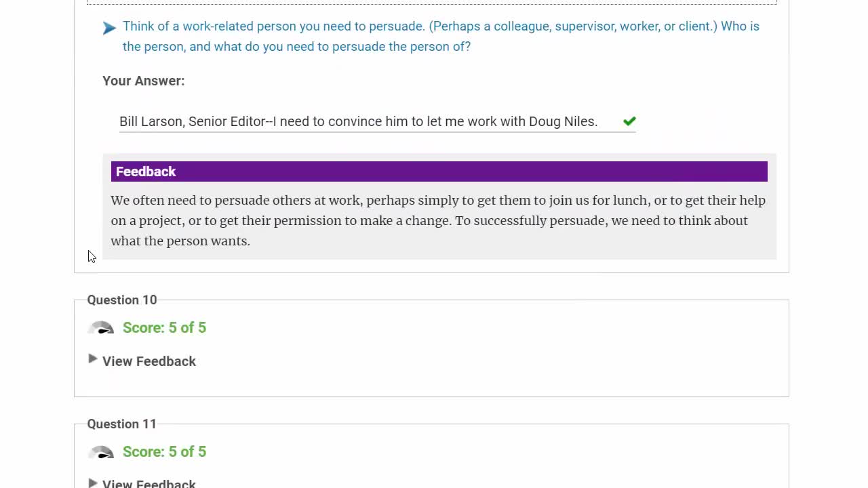Click 'Bill Larson, Senior Editor' in the answer
This screenshot has width=868, height=488.
192,122
